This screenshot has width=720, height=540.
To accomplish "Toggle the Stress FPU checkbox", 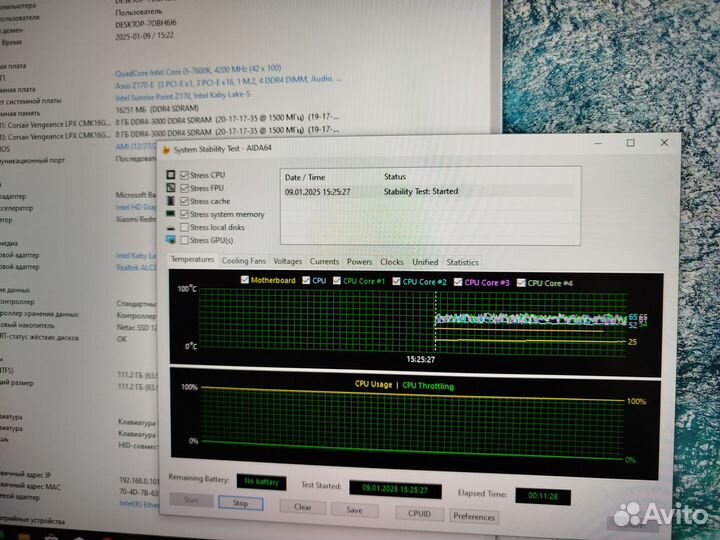I will 185,188.
